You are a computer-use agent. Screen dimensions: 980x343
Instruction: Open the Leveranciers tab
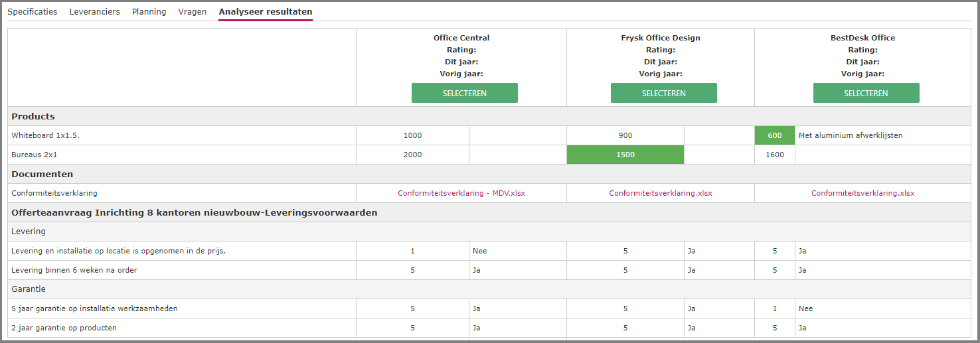click(94, 12)
